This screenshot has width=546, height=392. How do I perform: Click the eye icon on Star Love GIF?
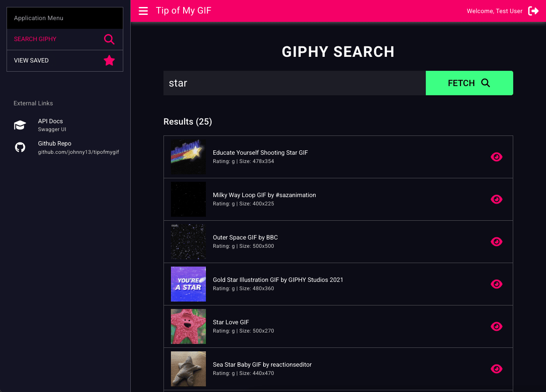[x=497, y=326]
